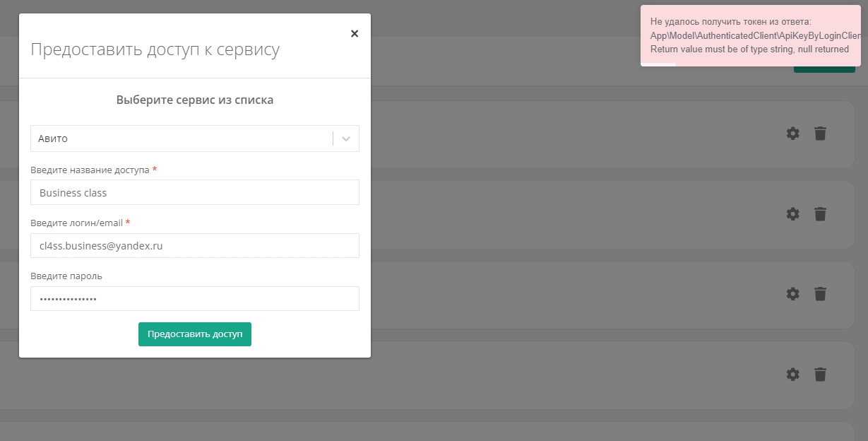Click trash icon in the second list row
Screen dimensions: 868x441
[820, 213]
